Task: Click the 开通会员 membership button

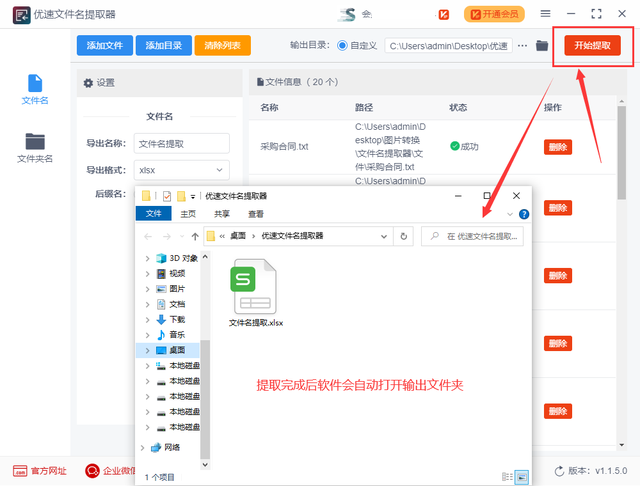Action: 494,14
